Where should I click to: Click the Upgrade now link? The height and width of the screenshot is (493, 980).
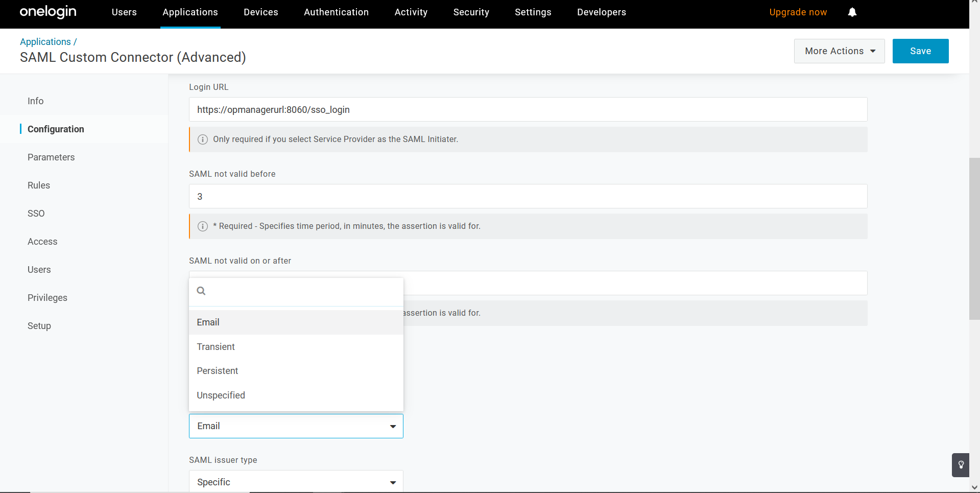pyautogui.click(x=798, y=12)
